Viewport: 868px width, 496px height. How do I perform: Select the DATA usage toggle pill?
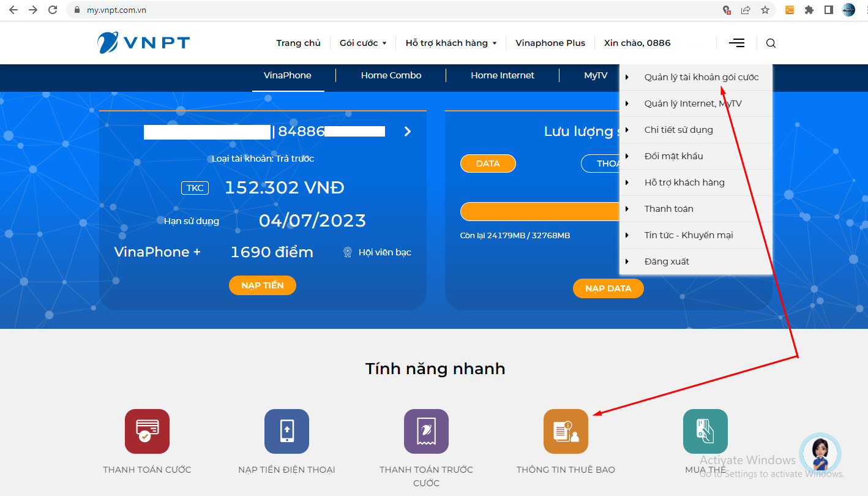point(488,163)
